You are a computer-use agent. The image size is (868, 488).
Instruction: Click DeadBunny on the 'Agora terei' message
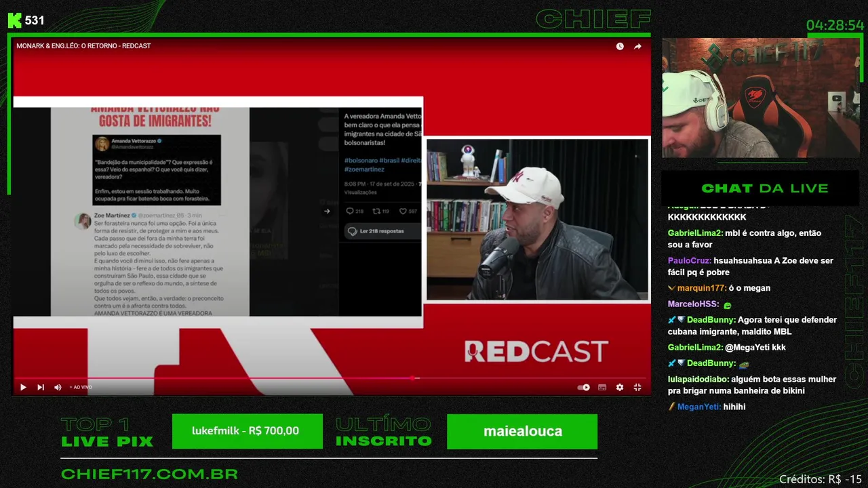coord(711,320)
